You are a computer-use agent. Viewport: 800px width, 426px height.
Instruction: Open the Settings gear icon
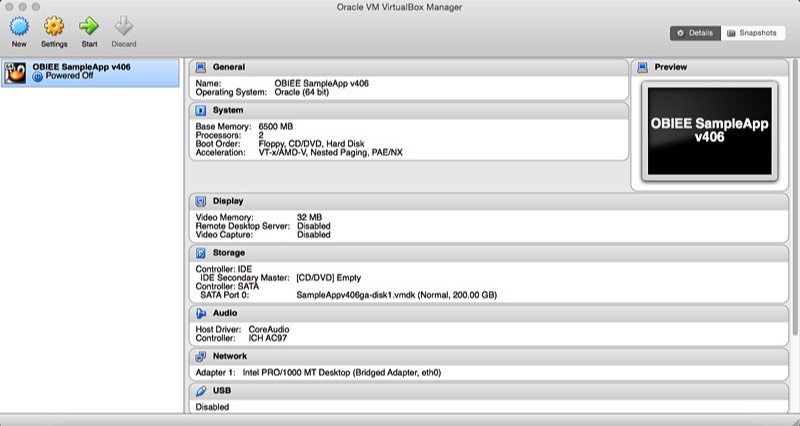(x=54, y=26)
